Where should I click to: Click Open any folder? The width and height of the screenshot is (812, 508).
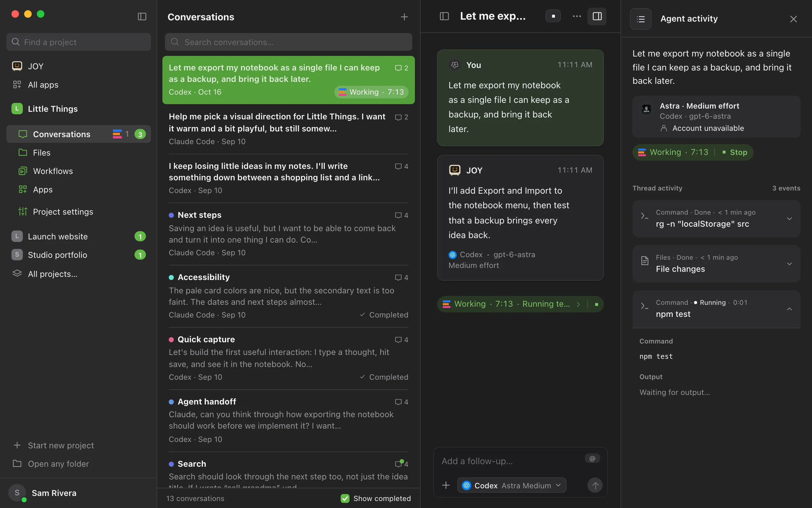tap(79, 464)
